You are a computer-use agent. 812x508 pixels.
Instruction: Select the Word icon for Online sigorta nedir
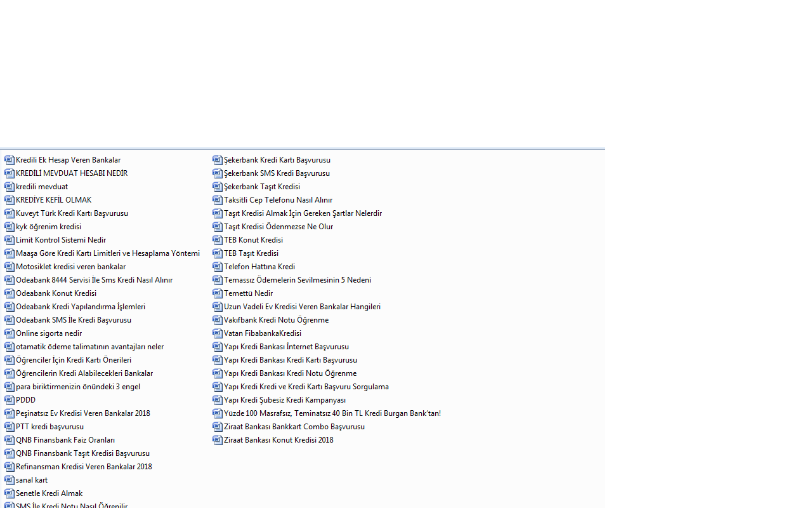(10, 333)
